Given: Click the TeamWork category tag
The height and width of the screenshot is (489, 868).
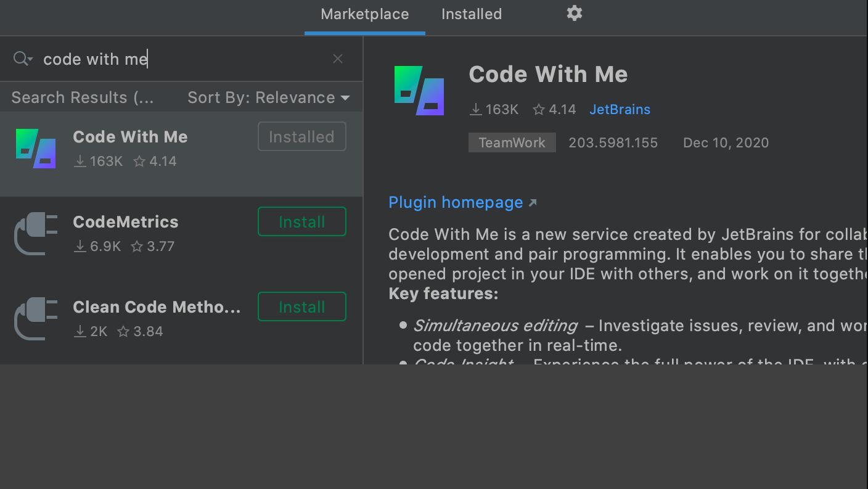Looking at the screenshot, I should coord(512,142).
